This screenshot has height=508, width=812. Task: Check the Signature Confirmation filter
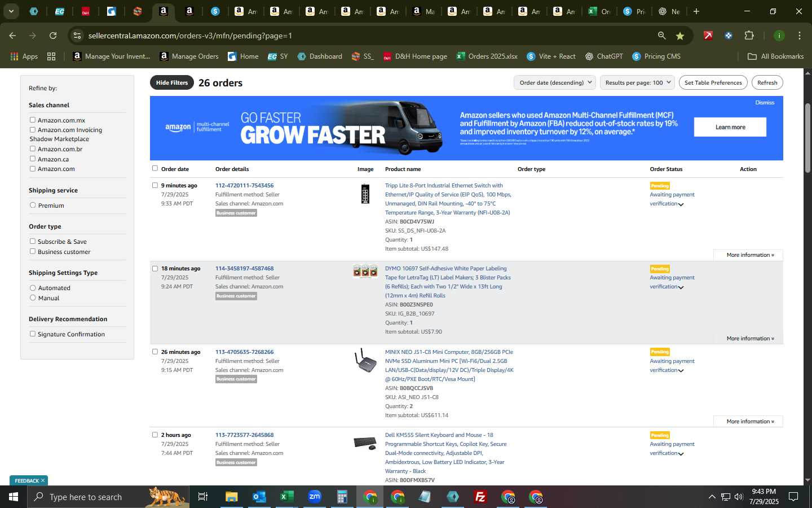[x=33, y=334]
